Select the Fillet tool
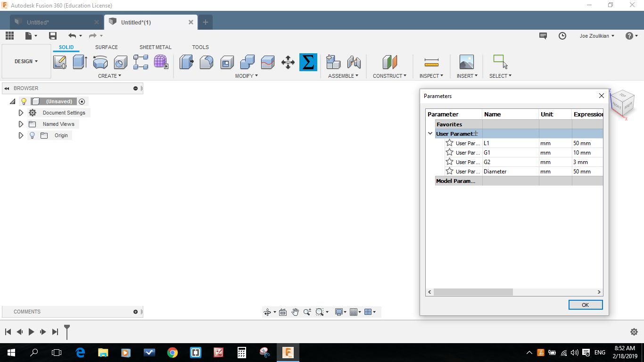The image size is (644, 362). pos(206,62)
